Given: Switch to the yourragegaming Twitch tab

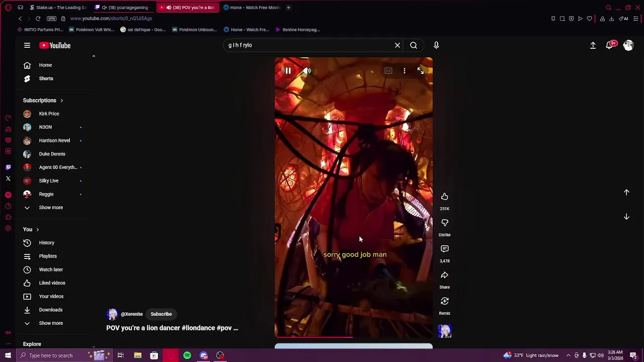Looking at the screenshot, I should [x=123, y=8].
